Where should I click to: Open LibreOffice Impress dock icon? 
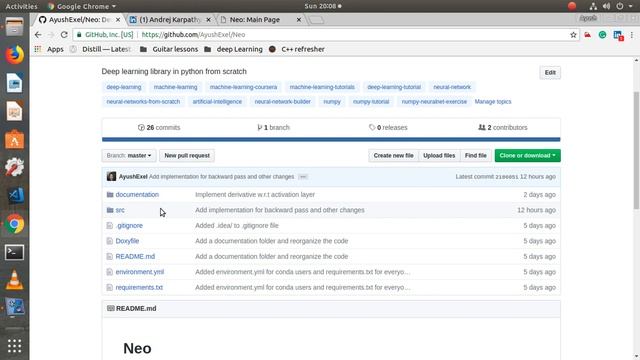(14, 111)
